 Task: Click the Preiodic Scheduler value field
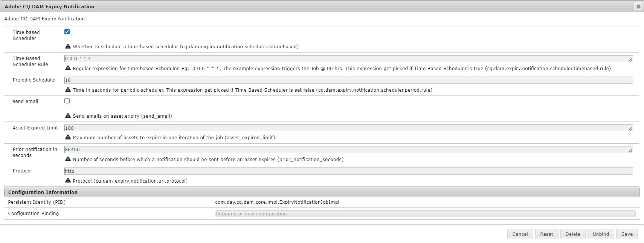click(348, 80)
